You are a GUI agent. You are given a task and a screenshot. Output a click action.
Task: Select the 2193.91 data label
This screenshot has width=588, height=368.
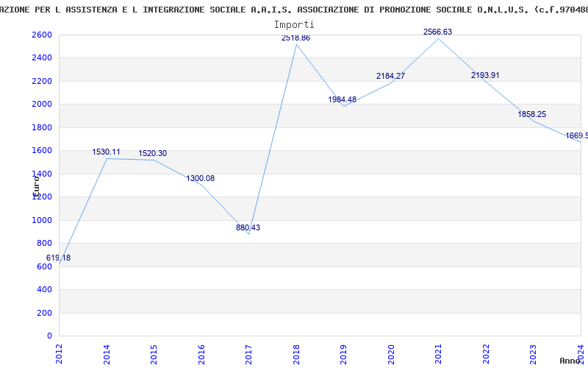tap(485, 75)
